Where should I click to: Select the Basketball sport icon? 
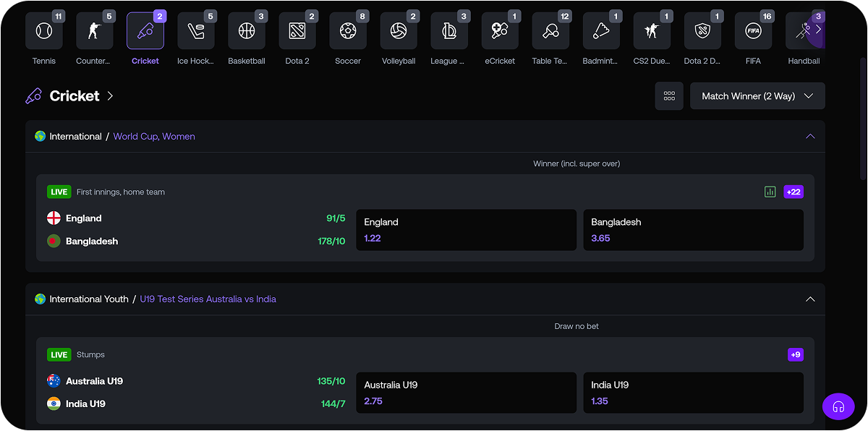click(x=247, y=31)
